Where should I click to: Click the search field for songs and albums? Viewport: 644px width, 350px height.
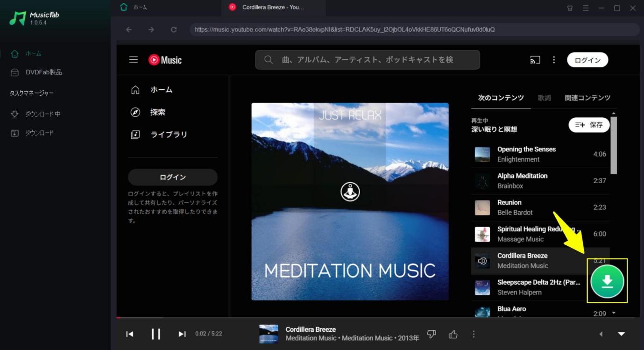tap(368, 60)
